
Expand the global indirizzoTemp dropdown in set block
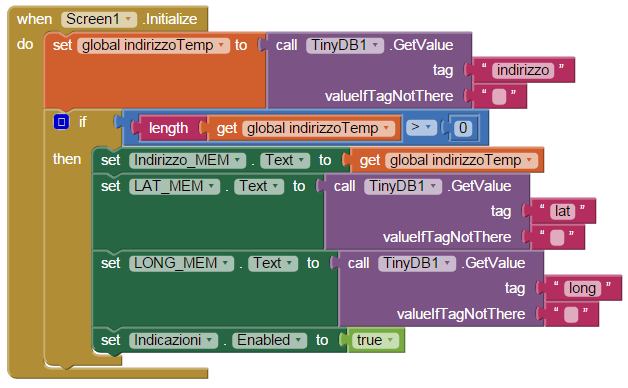click(153, 45)
